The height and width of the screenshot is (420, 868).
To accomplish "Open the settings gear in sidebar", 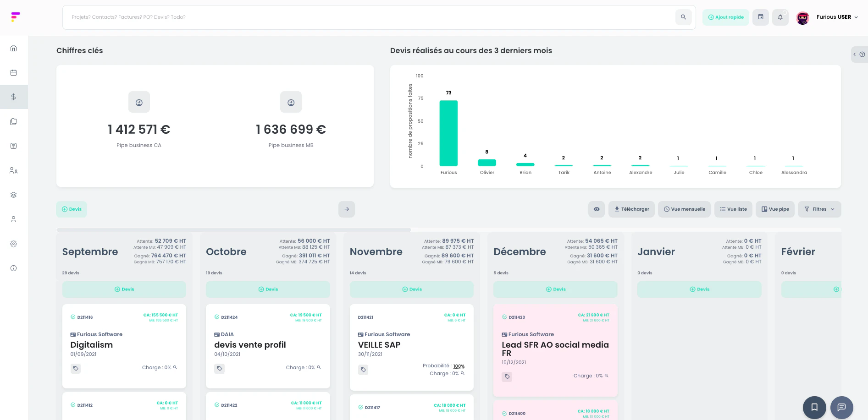I will coord(14,244).
